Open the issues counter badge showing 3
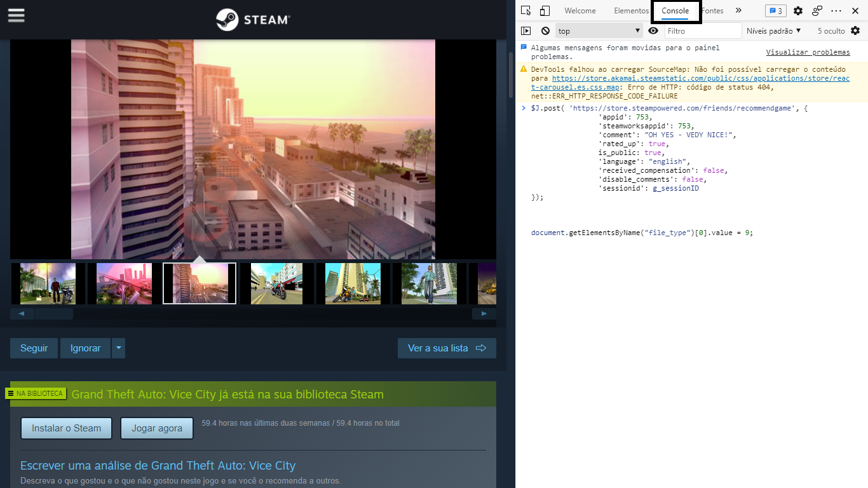 click(x=775, y=11)
